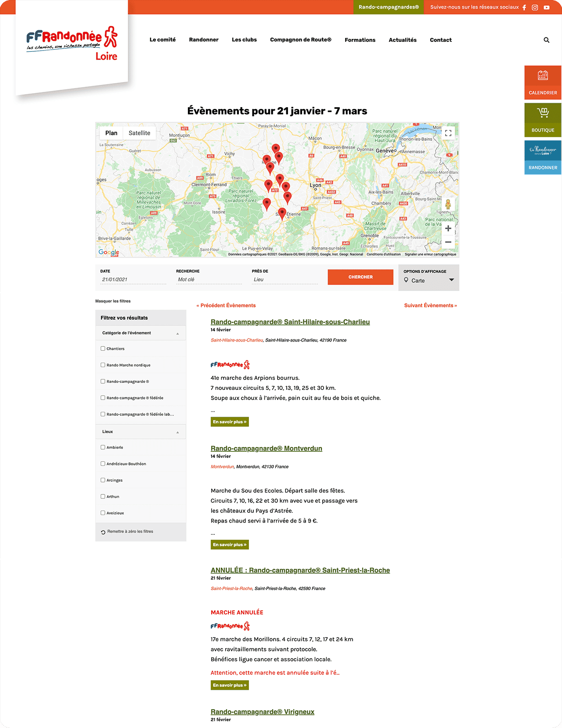Screen dimensions: 562x728
Task: Zoom out on the map
Action: [448, 242]
